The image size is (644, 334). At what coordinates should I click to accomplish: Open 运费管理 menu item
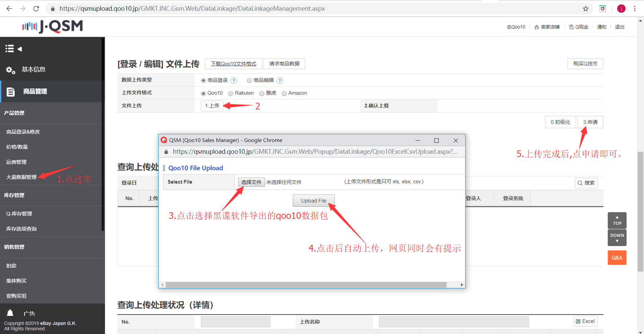[x=16, y=162]
